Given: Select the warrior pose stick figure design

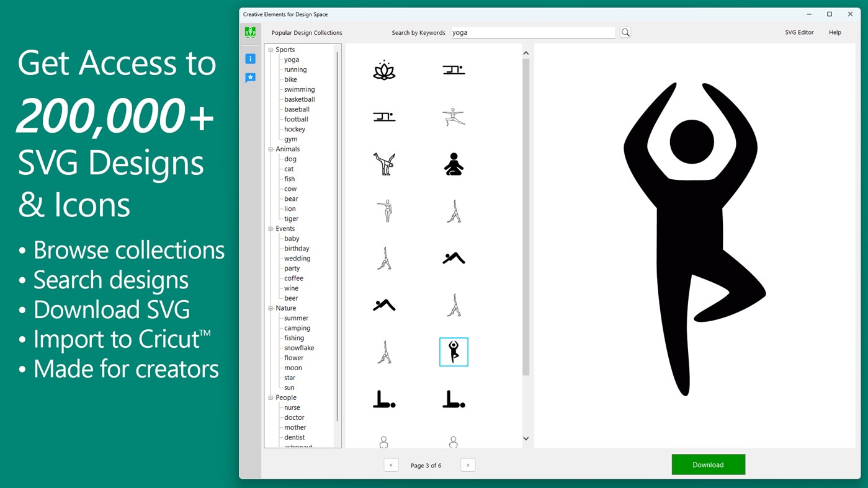Looking at the screenshot, I should 454,116.
